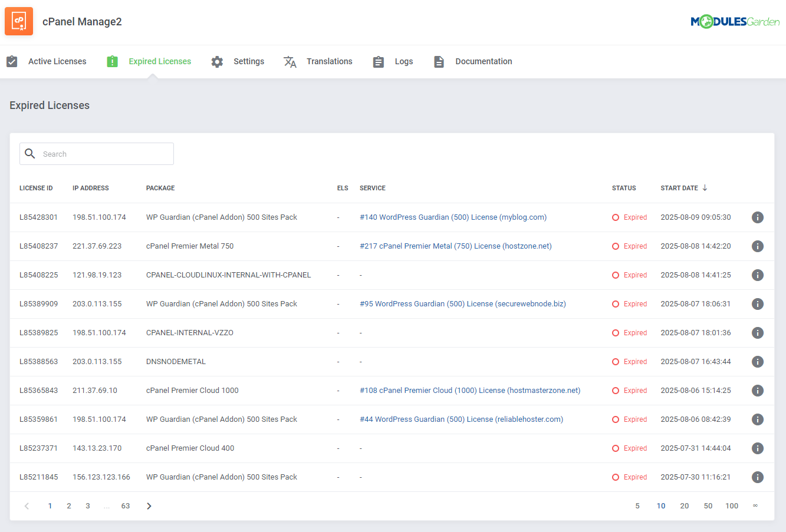Open info icon for license L85211845
The width and height of the screenshot is (786, 532).
point(758,477)
